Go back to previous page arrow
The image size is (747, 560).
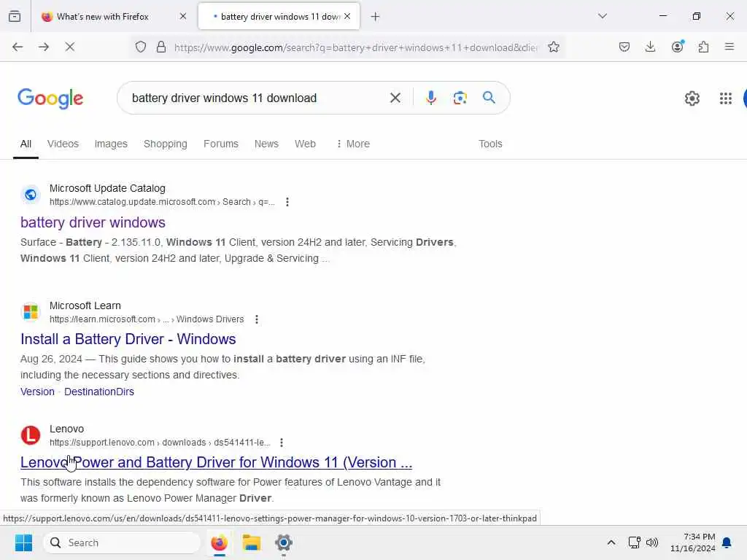tap(18, 47)
